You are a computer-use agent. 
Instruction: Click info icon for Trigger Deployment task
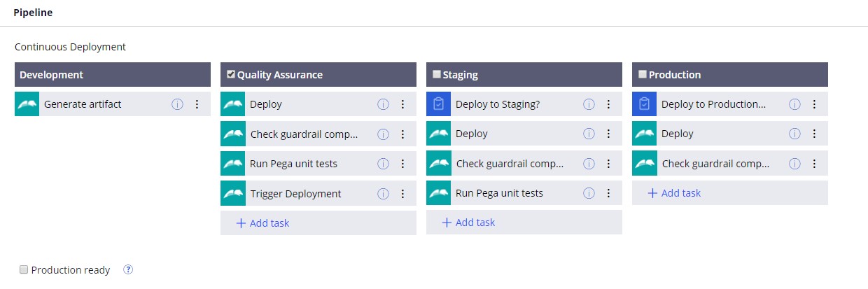[383, 194]
